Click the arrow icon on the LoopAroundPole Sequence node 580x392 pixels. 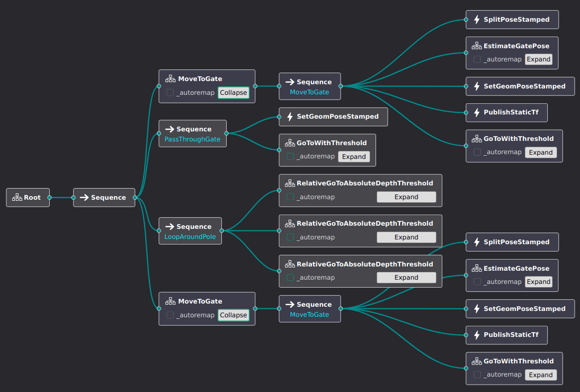tap(170, 226)
